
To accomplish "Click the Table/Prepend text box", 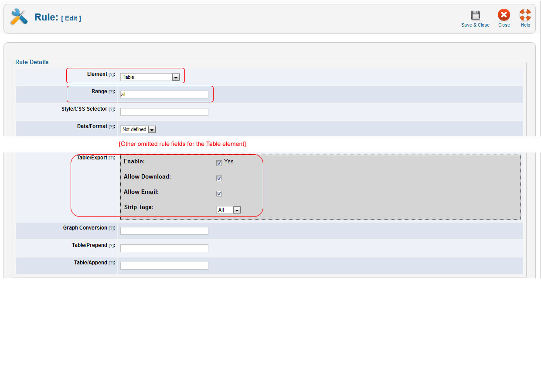I will coord(164,248).
